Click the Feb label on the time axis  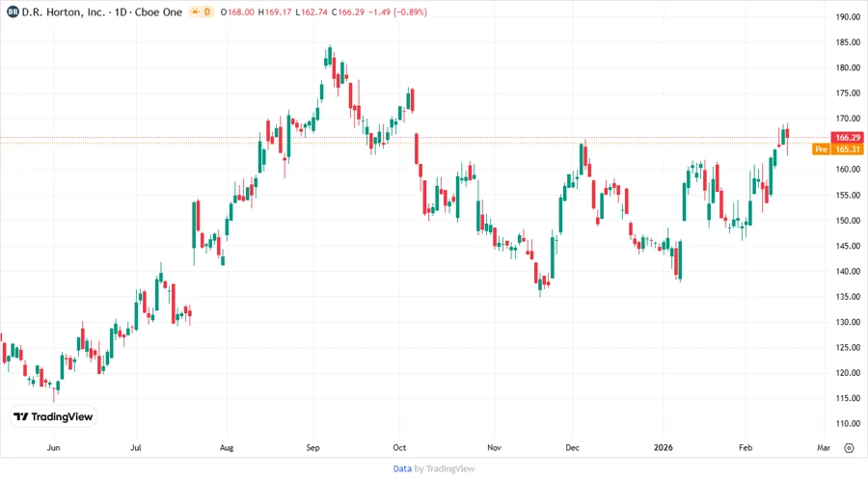point(746,447)
